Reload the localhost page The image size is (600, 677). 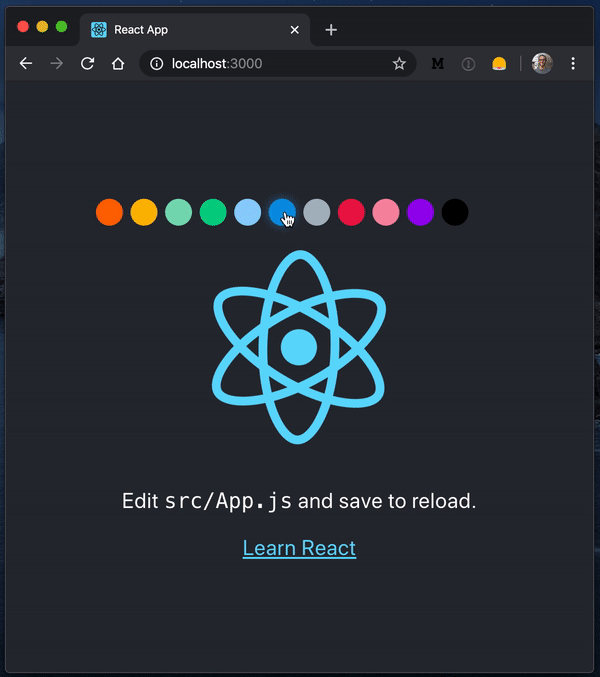pyautogui.click(x=88, y=63)
